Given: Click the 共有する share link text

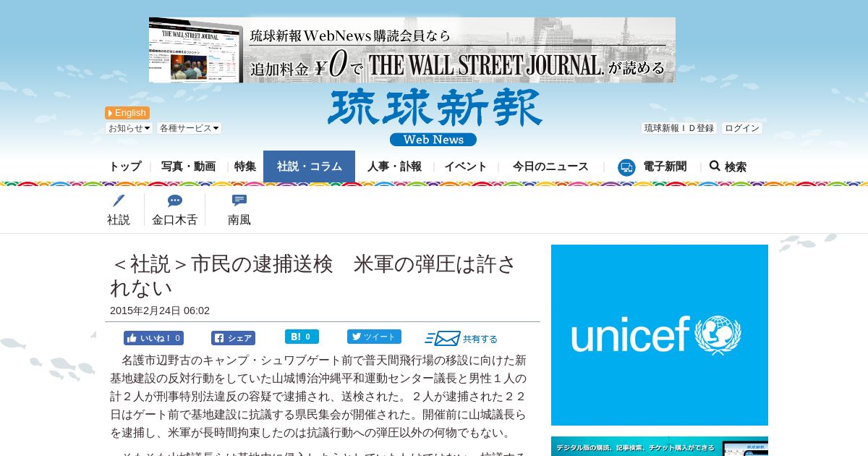Looking at the screenshot, I should coord(480,339).
